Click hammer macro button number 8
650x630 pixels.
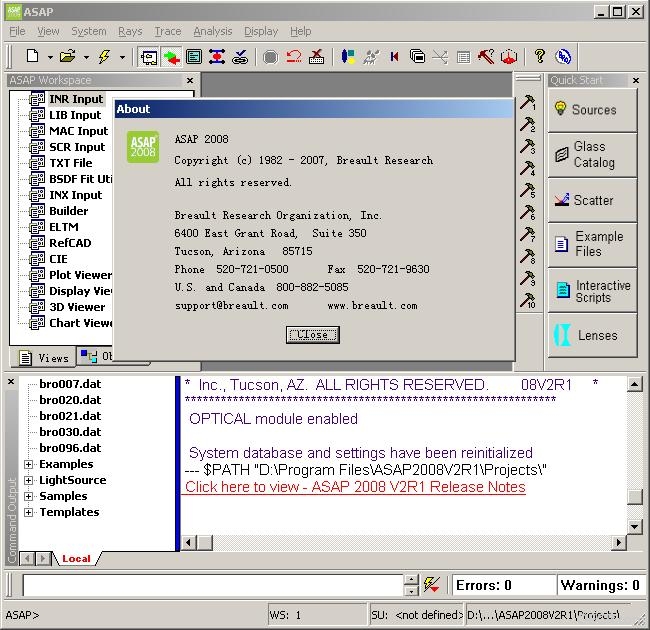click(528, 256)
